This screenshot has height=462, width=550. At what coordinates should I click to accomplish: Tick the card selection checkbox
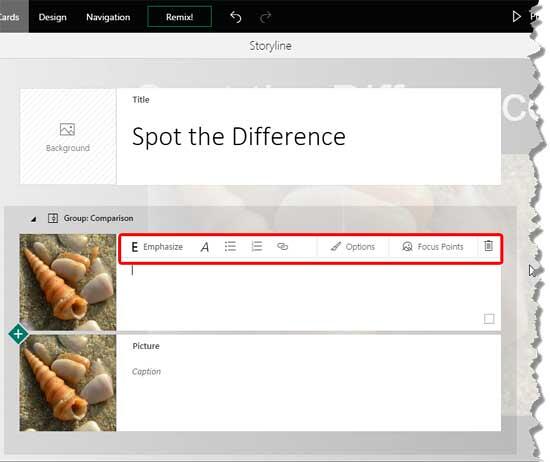489,319
